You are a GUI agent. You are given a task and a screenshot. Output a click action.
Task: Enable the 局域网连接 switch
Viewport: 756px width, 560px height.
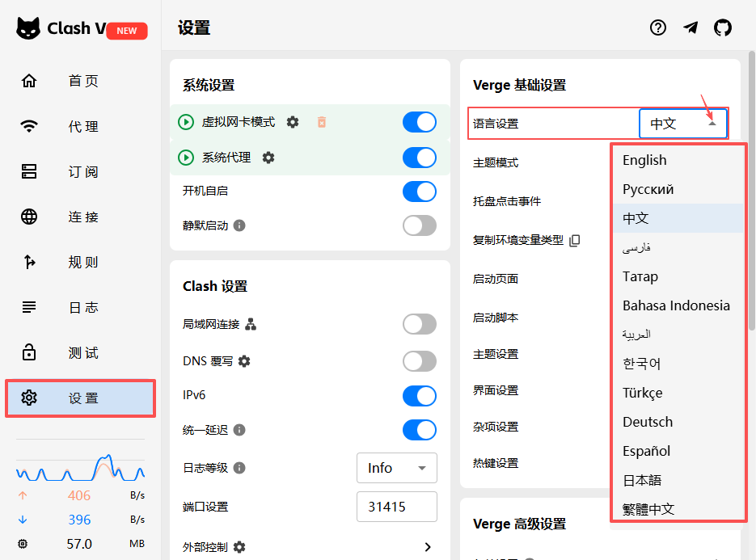pyautogui.click(x=420, y=324)
